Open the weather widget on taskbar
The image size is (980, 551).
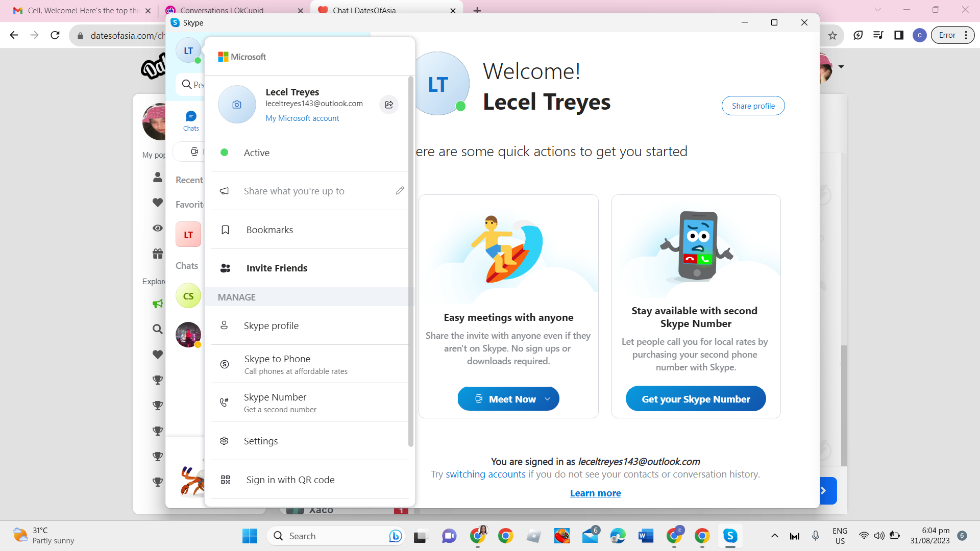click(43, 536)
